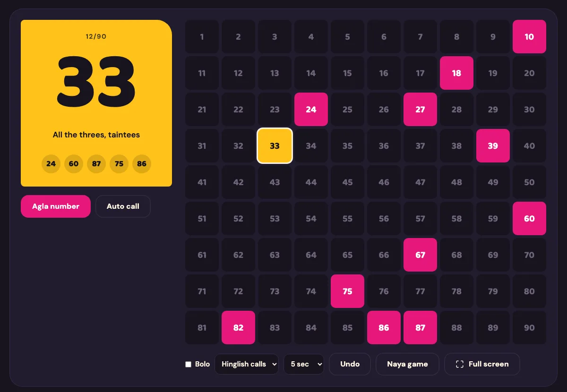Click board tile number 51
567x392 pixels.
(202, 219)
